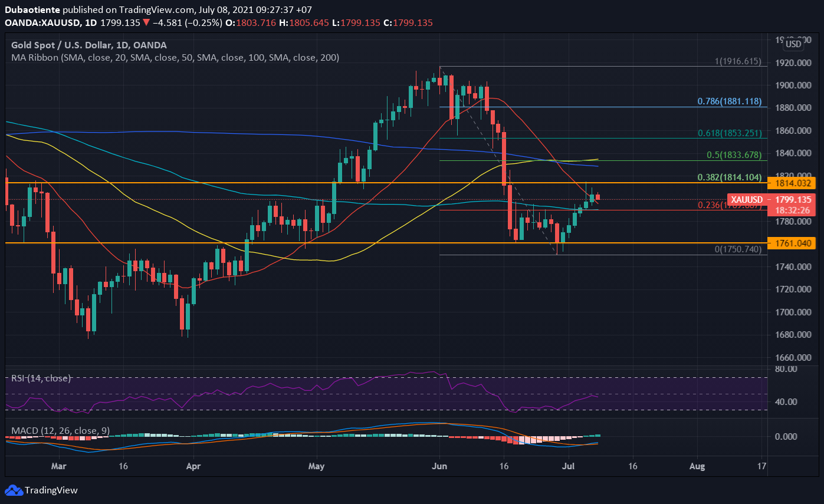This screenshot has width=824, height=504.
Task: Click the RSI 40.00 scale value
Action: point(786,401)
